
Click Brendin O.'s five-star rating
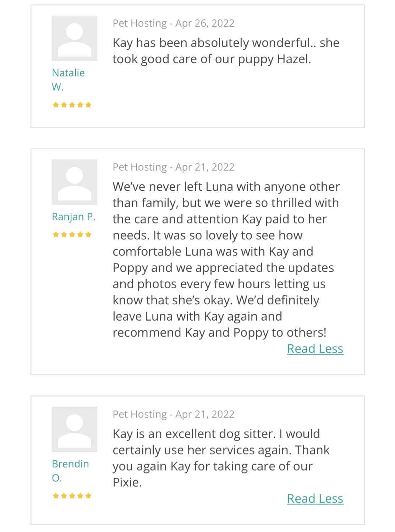click(x=72, y=496)
